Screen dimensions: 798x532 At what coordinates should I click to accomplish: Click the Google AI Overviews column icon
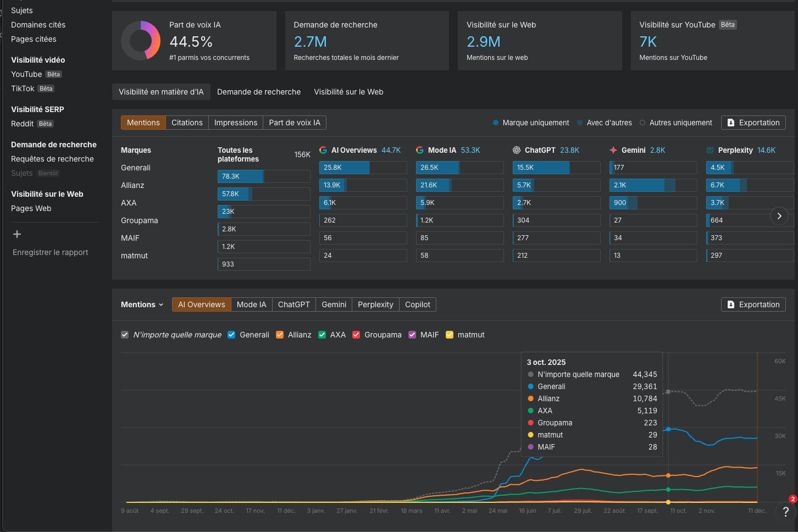(323, 150)
